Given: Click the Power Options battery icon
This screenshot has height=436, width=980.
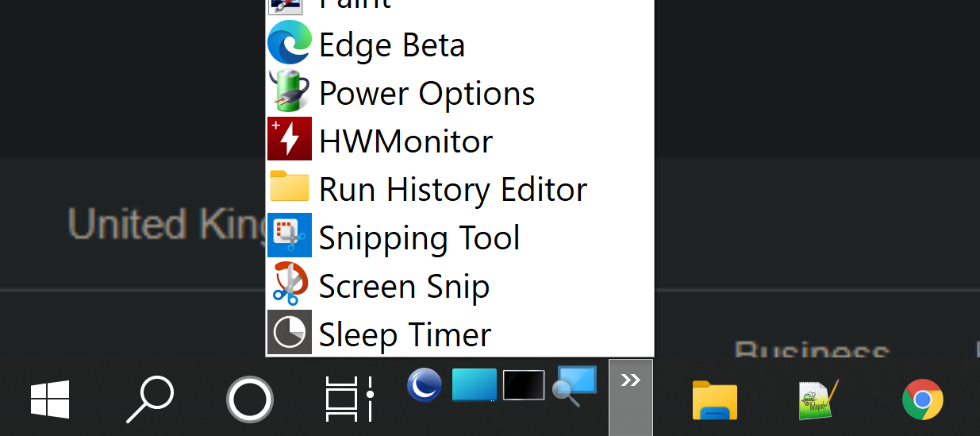Looking at the screenshot, I should tap(290, 91).
